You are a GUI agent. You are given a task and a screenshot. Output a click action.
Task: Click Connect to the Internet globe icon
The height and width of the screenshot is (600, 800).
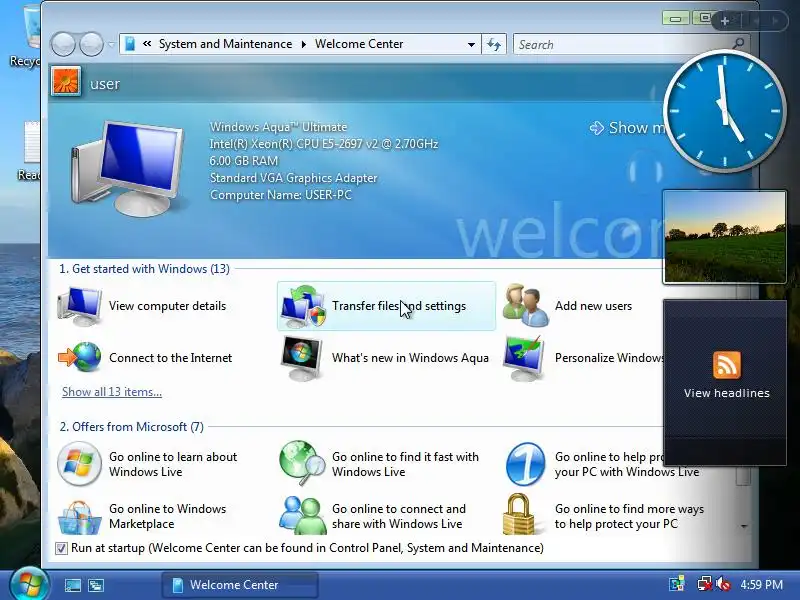click(80, 357)
